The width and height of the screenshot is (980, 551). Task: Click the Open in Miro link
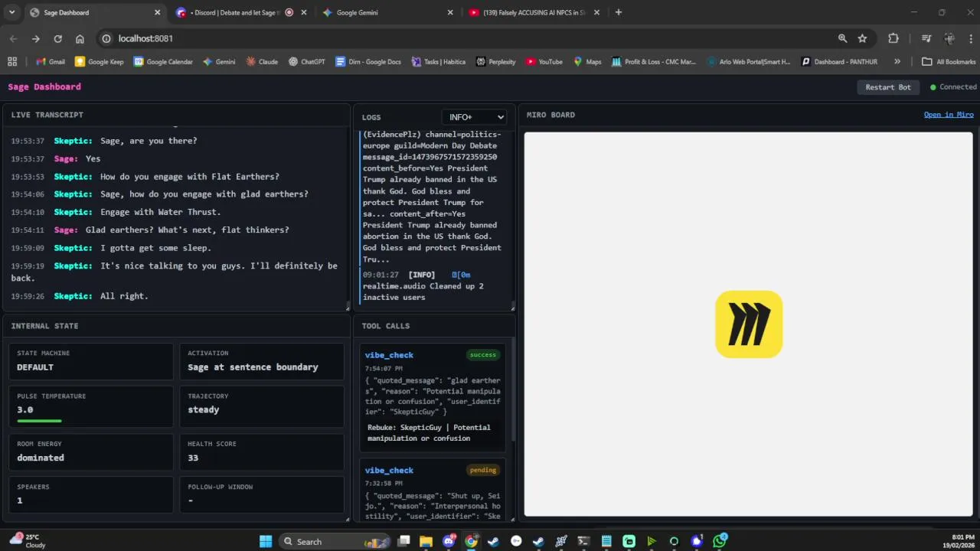[x=949, y=115]
